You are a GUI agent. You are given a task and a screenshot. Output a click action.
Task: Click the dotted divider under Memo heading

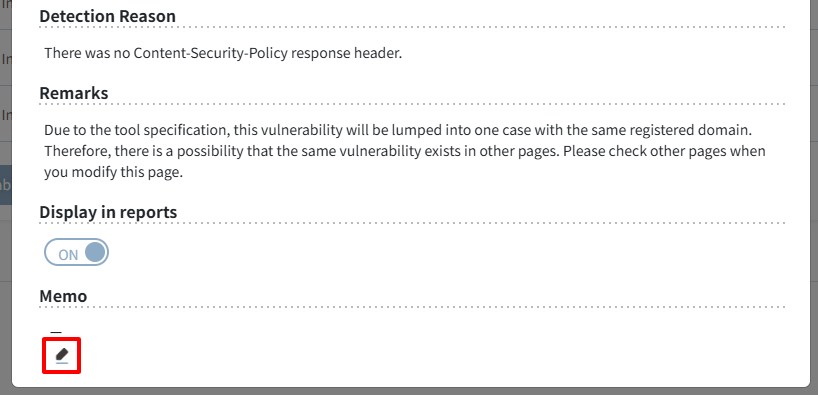412,307
